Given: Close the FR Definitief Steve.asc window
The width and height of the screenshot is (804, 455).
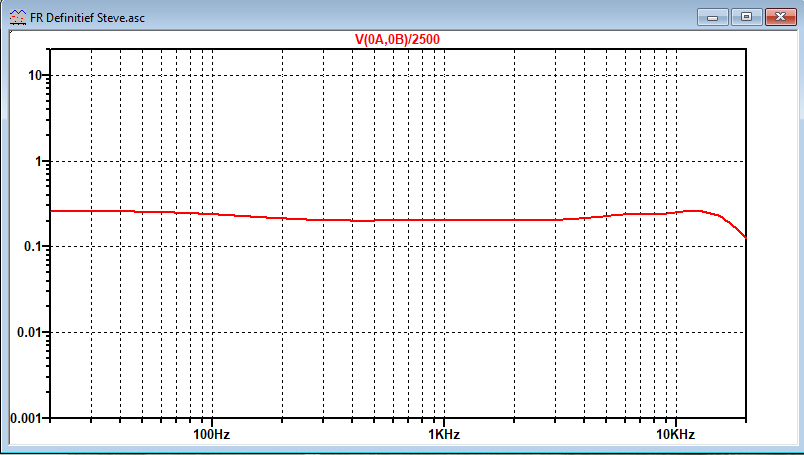Looking at the screenshot, I should click(780, 17).
